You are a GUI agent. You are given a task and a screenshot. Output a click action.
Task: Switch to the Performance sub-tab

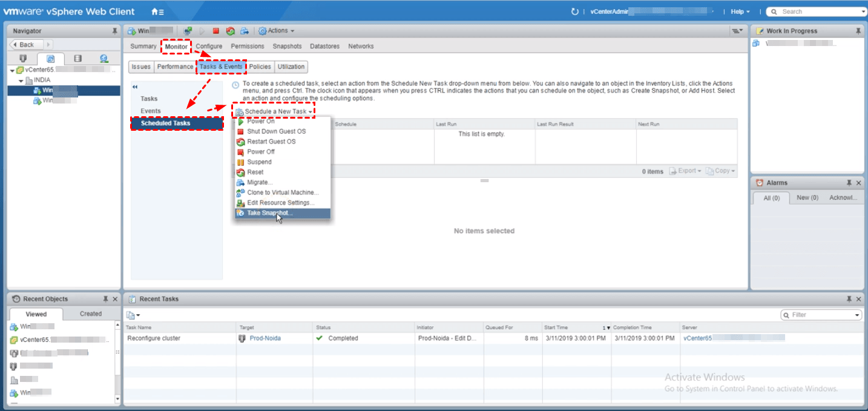tap(175, 67)
